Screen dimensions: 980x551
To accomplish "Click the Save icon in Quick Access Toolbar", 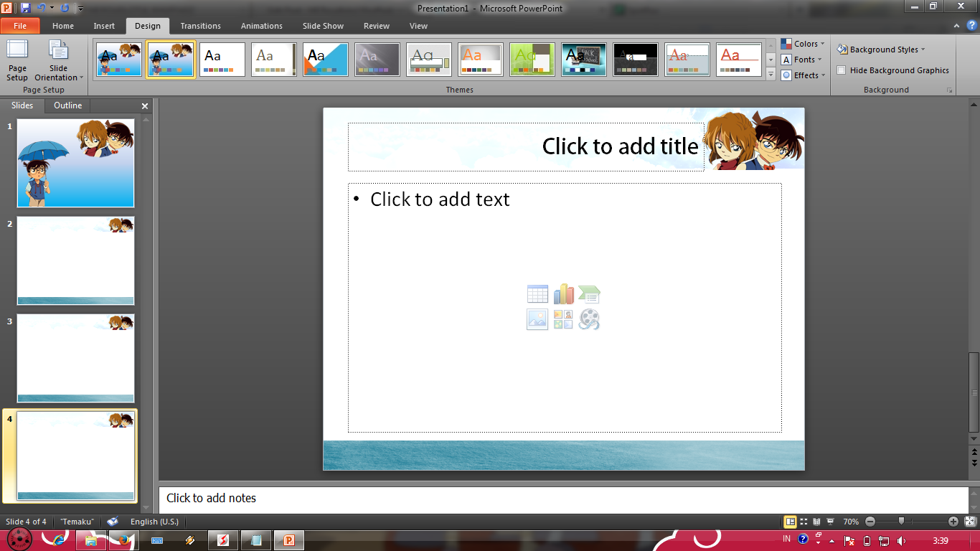I will point(26,8).
